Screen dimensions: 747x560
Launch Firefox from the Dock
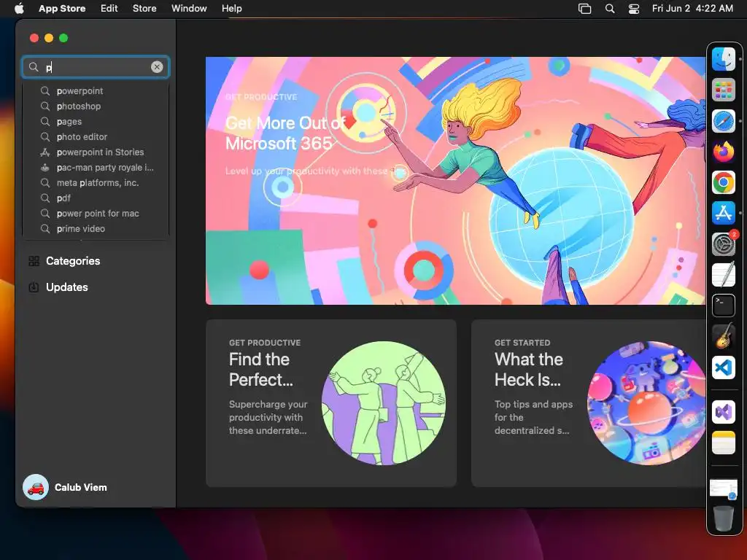(x=723, y=152)
